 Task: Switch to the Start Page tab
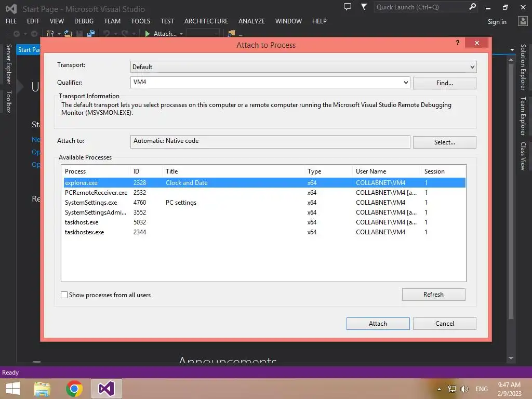click(x=29, y=50)
